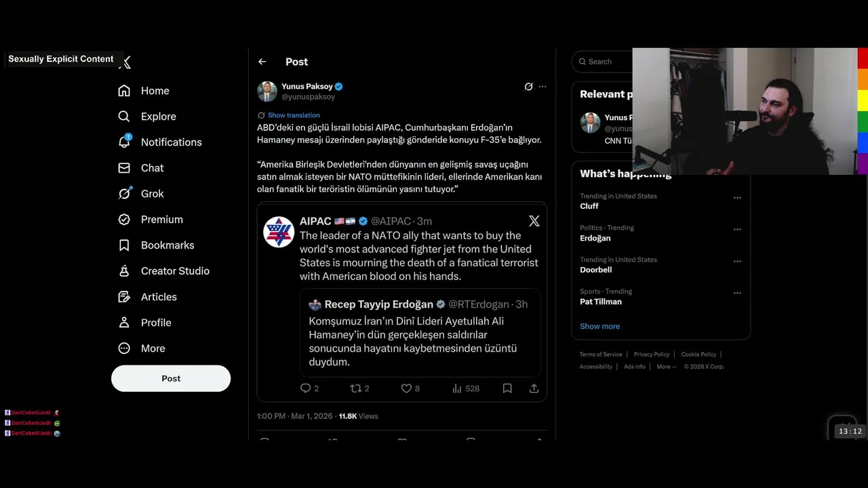
Task: Click Show more under trending topics
Action: pos(599,326)
